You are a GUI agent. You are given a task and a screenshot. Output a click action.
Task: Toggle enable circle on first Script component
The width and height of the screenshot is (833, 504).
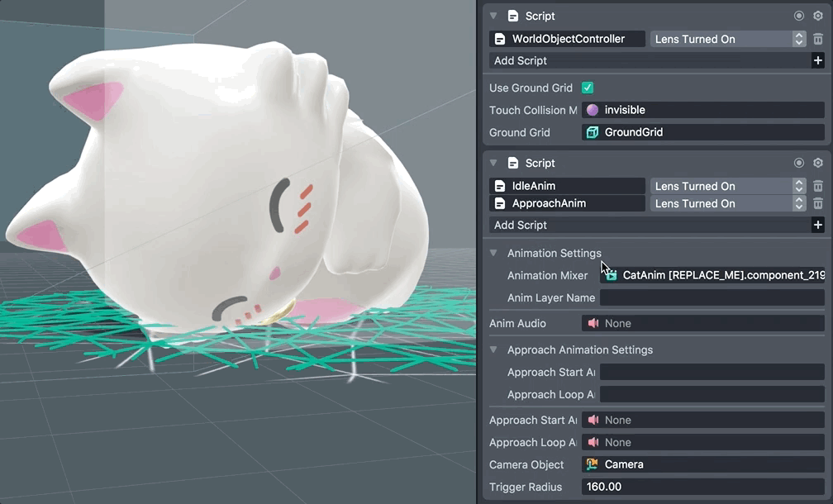click(x=799, y=16)
